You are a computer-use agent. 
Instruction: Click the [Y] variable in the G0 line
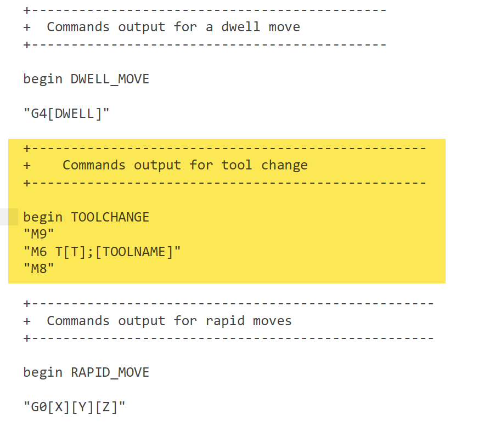[82, 407]
